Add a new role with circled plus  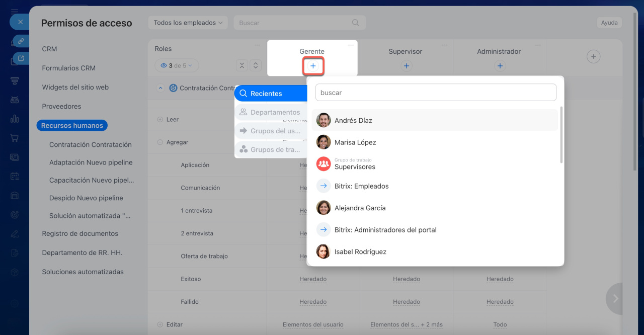(x=594, y=57)
